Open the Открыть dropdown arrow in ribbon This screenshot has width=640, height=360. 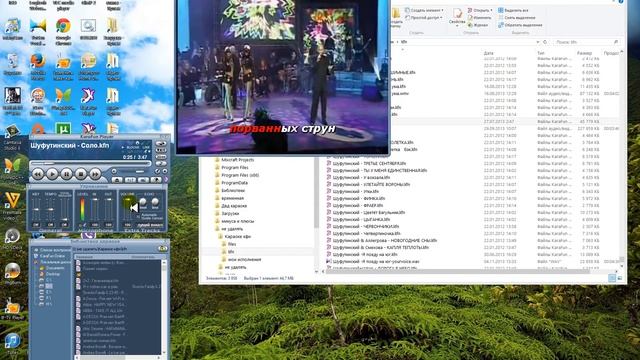coord(491,10)
